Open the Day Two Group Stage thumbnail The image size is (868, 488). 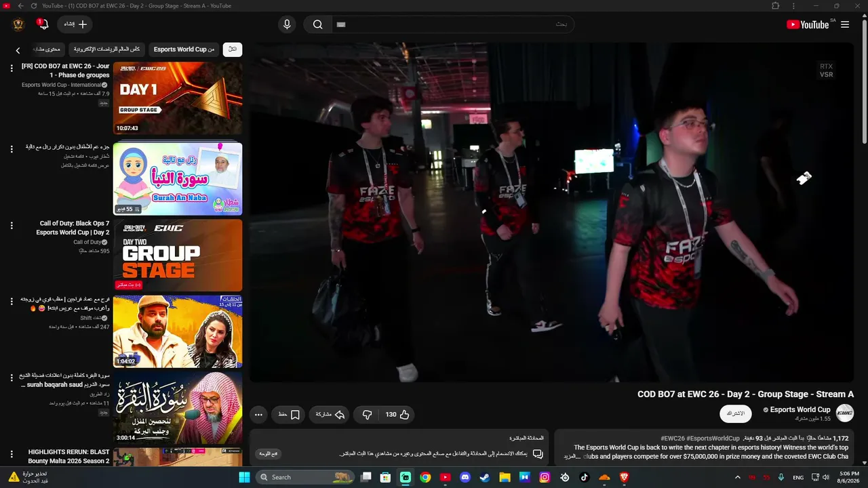tap(178, 255)
